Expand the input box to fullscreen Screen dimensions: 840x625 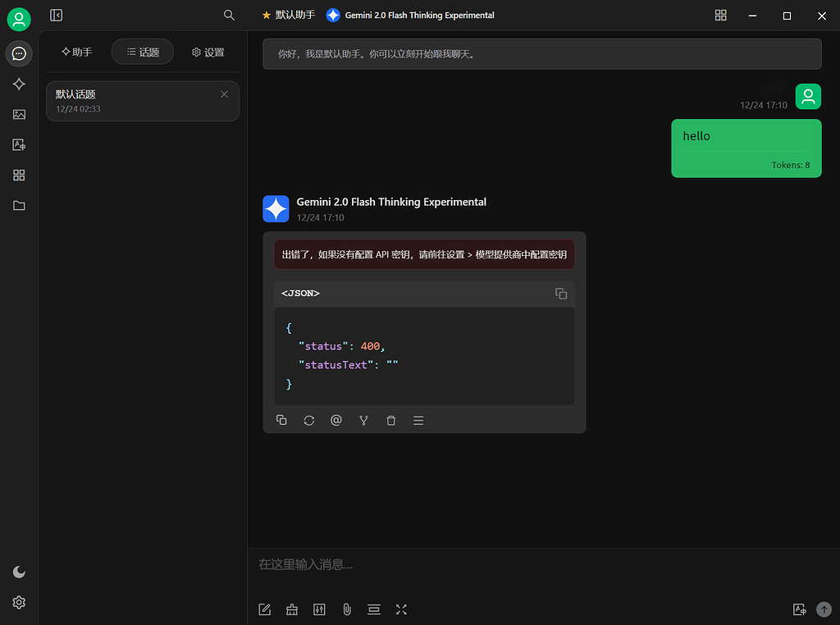pyautogui.click(x=401, y=609)
